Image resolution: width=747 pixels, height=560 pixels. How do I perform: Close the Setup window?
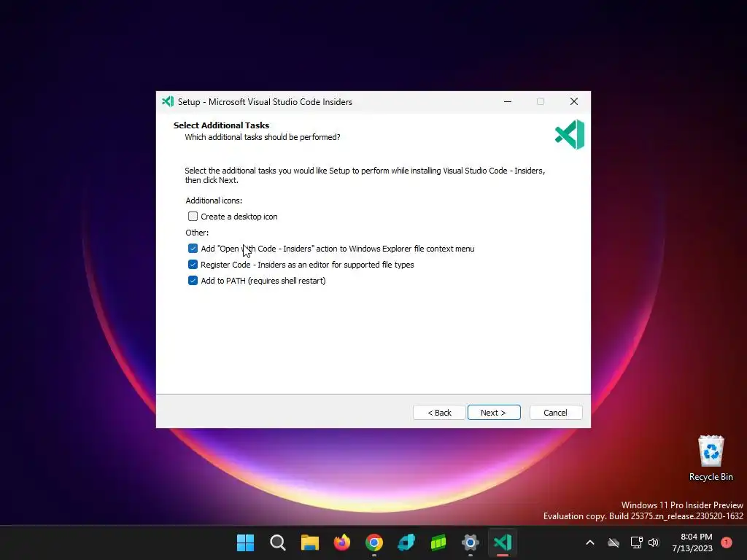[x=574, y=101]
